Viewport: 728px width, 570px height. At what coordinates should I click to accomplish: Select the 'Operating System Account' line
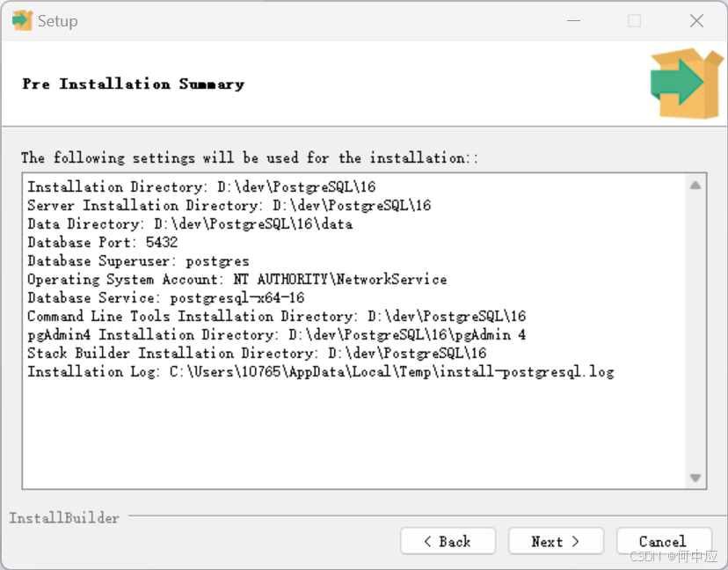click(x=237, y=279)
